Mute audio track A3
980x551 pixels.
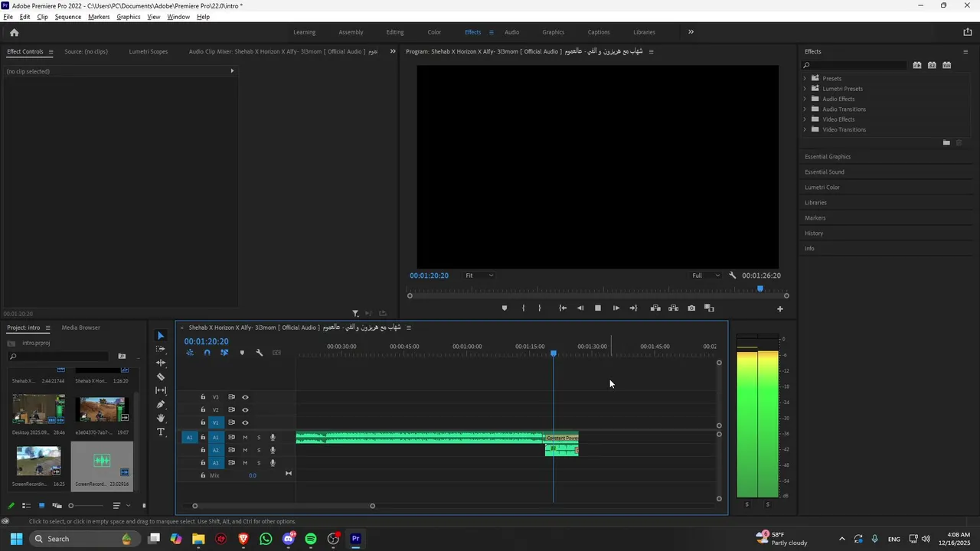[x=245, y=463]
